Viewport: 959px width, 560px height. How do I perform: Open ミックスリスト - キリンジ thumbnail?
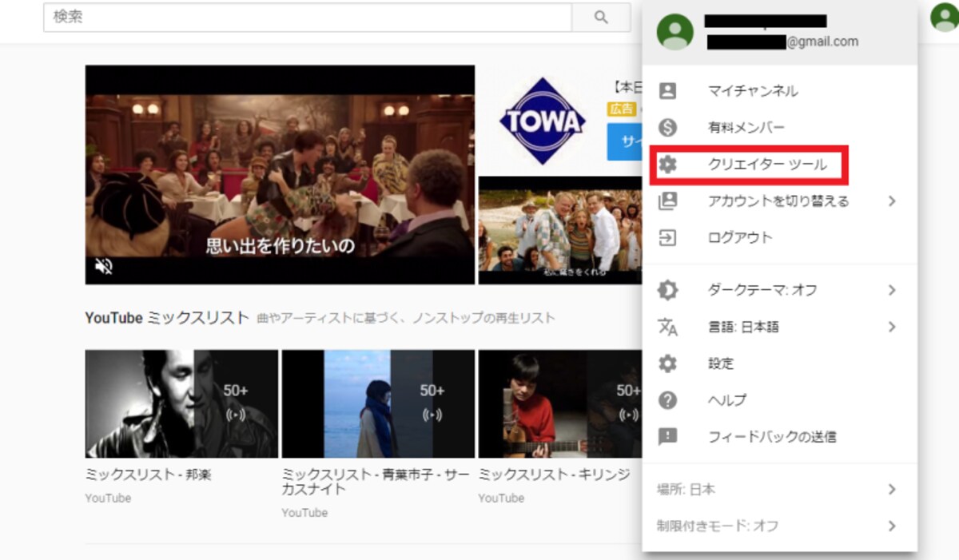(x=560, y=403)
